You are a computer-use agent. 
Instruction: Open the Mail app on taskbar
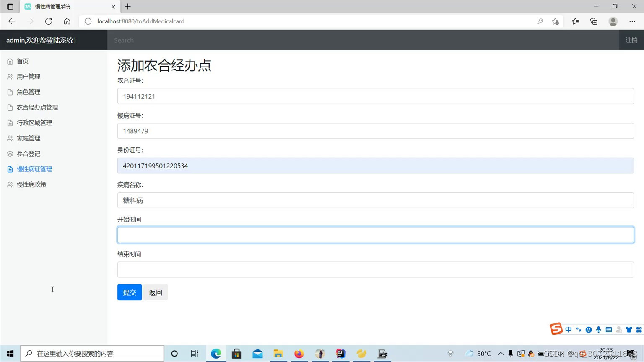click(x=258, y=354)
